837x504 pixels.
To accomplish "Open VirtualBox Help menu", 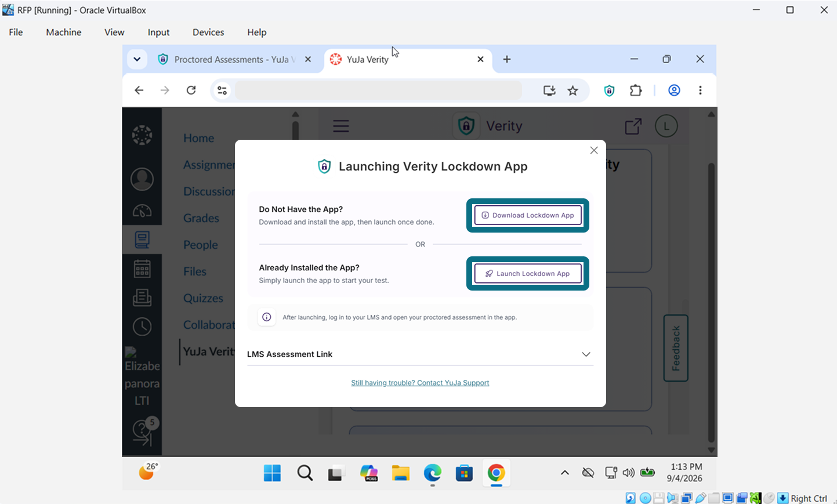I will (256, 32).
